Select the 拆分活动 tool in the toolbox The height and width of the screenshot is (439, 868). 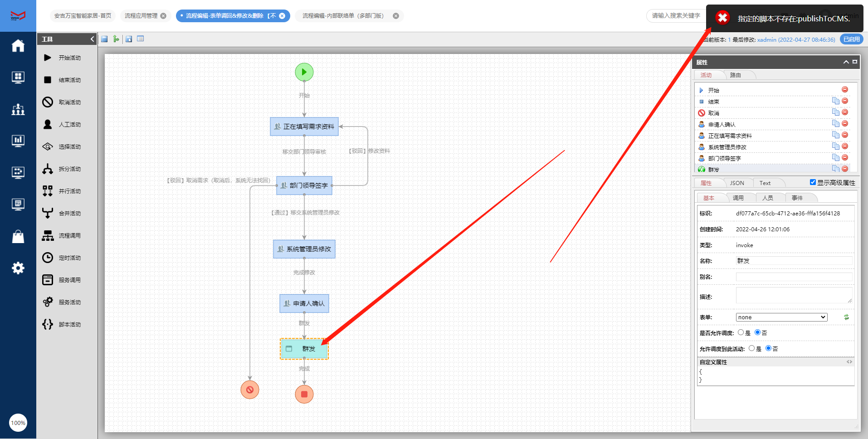(62, 169)
